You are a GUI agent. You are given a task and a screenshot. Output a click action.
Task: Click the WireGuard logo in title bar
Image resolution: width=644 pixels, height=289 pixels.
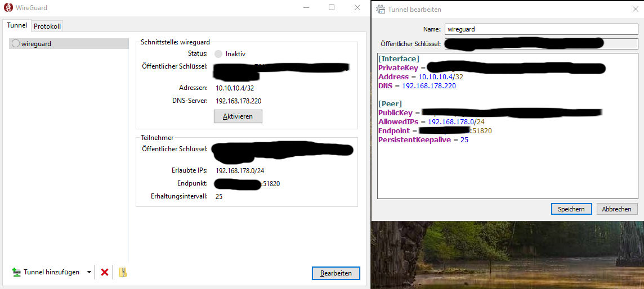click(8, 7)
